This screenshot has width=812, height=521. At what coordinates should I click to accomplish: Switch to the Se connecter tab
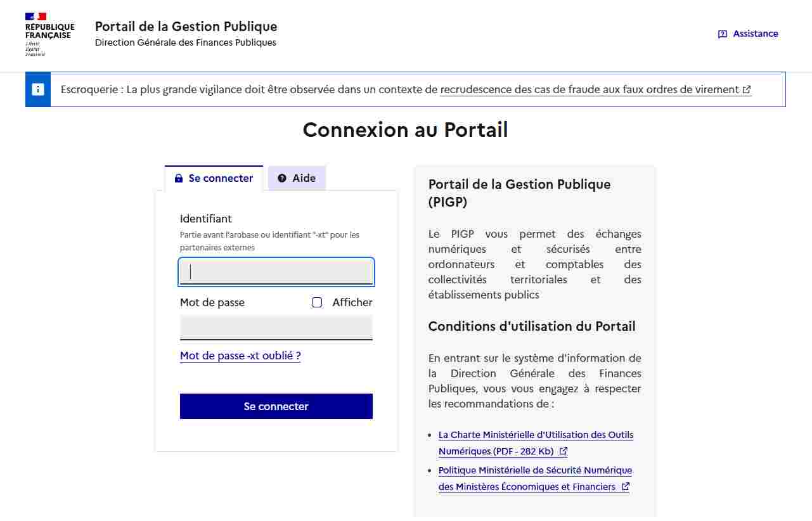214,178
